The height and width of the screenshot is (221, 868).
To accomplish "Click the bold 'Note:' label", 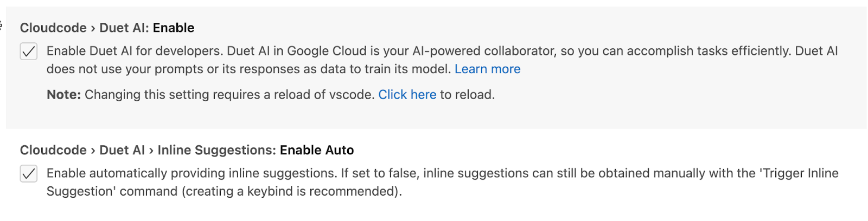I will [63, 95].
